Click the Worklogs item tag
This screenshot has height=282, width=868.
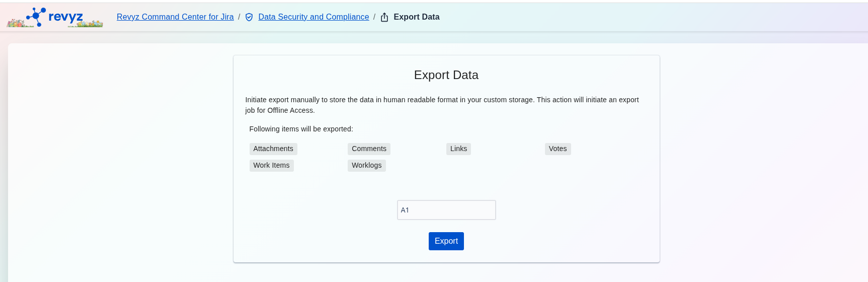[x=366, y=166]
